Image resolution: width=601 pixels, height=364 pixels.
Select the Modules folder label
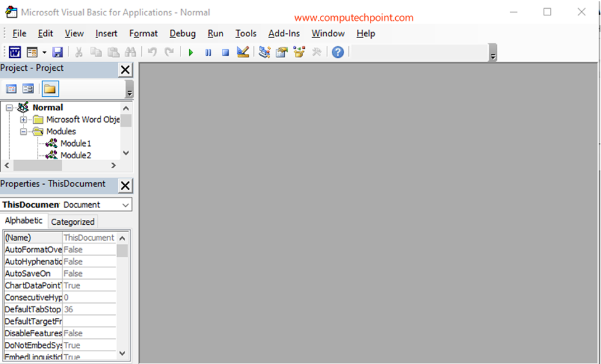61,131
